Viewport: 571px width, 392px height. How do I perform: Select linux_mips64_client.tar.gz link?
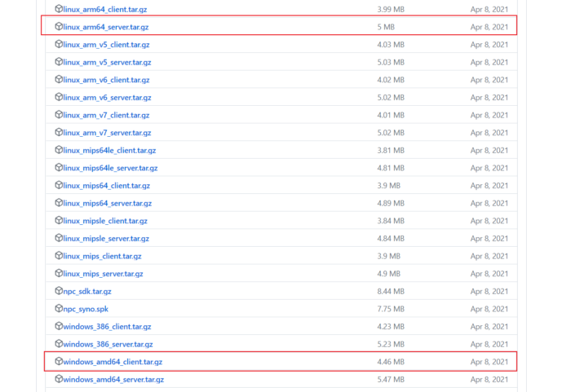pyautogui.click(x=106, y=186)
